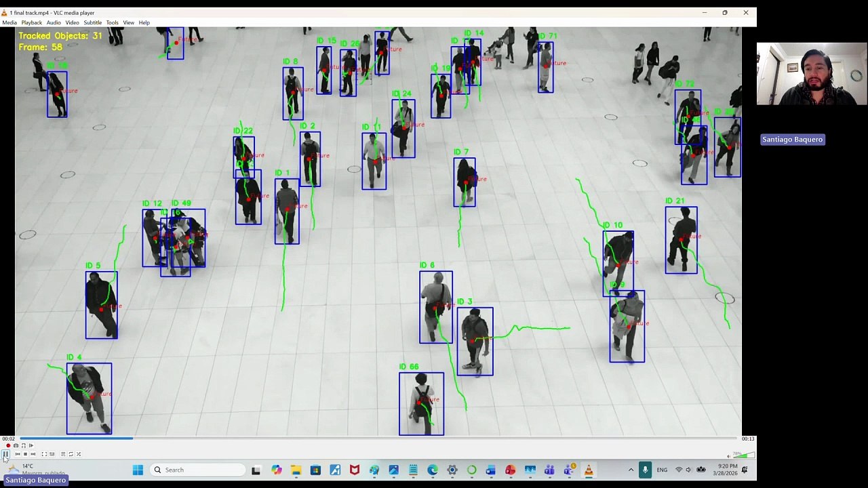Open the View menu

point(128,22)
